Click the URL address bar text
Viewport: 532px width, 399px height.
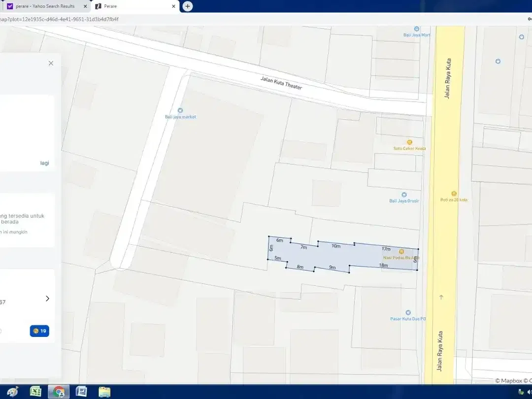60,19
